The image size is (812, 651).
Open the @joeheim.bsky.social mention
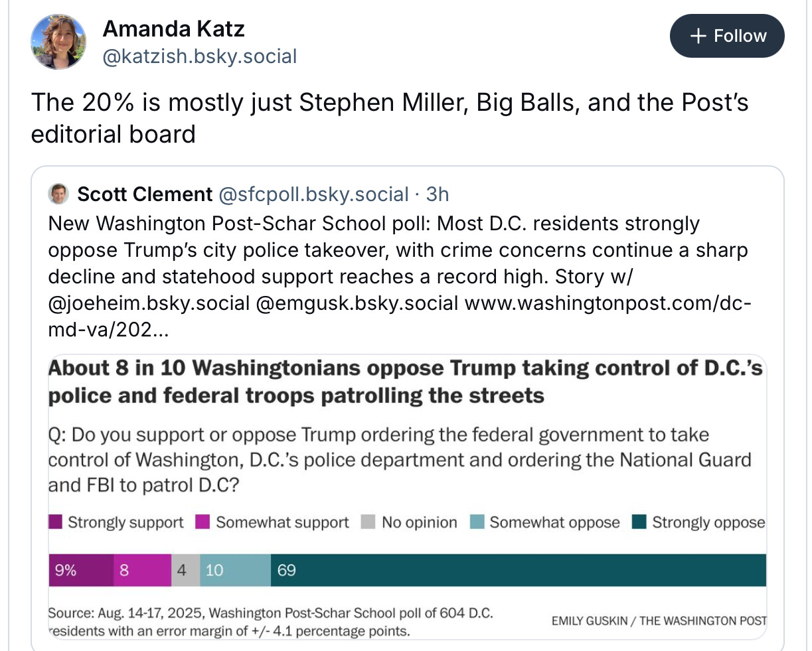(149, 303)
